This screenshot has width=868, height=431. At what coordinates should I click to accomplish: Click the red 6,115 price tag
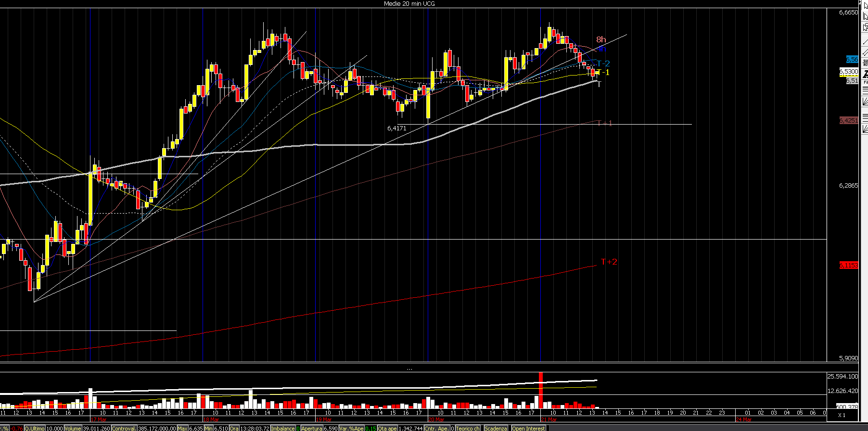pyautogui.click(x=849, y=265)
